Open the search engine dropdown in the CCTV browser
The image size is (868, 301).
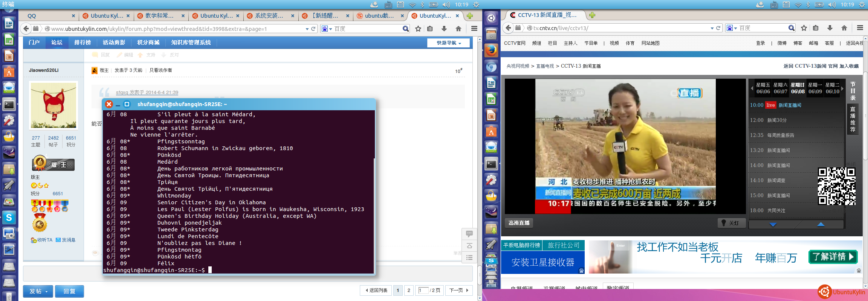click(732, 28)
